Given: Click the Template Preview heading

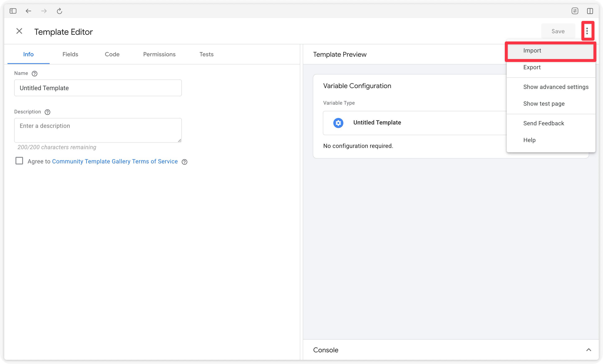Looking at the screenshot, I should coord(340,54).
